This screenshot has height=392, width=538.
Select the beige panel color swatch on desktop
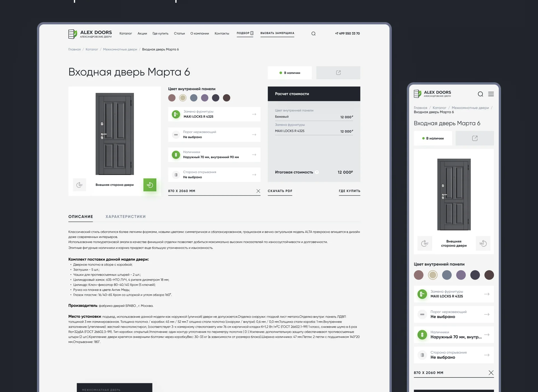pyautogui.click(x=183, y=98)
